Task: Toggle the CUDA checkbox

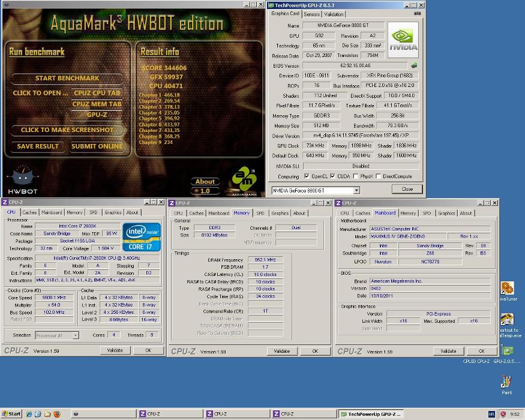Action: click(x=332, y=176)
